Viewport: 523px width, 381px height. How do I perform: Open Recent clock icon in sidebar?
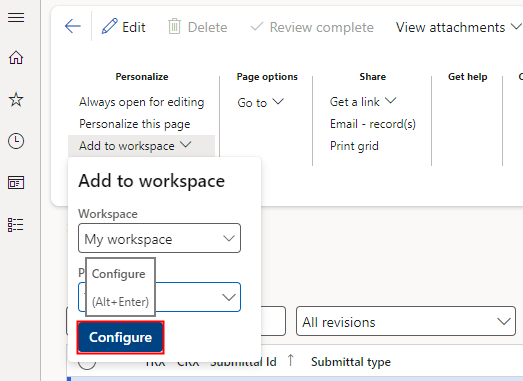point(16,141)
